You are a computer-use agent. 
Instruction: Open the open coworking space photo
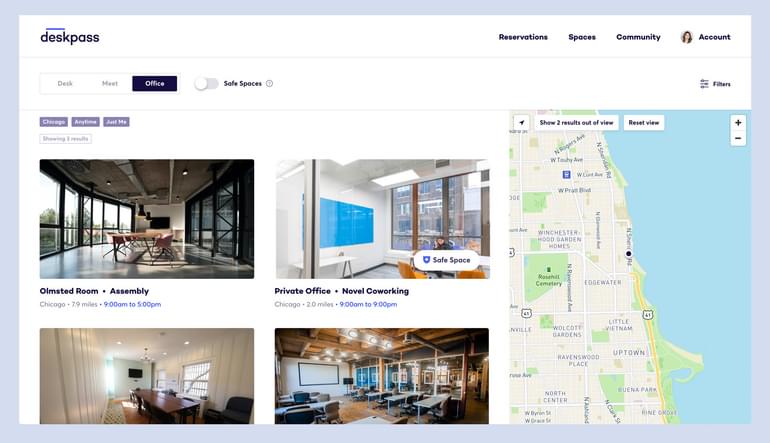382,376
